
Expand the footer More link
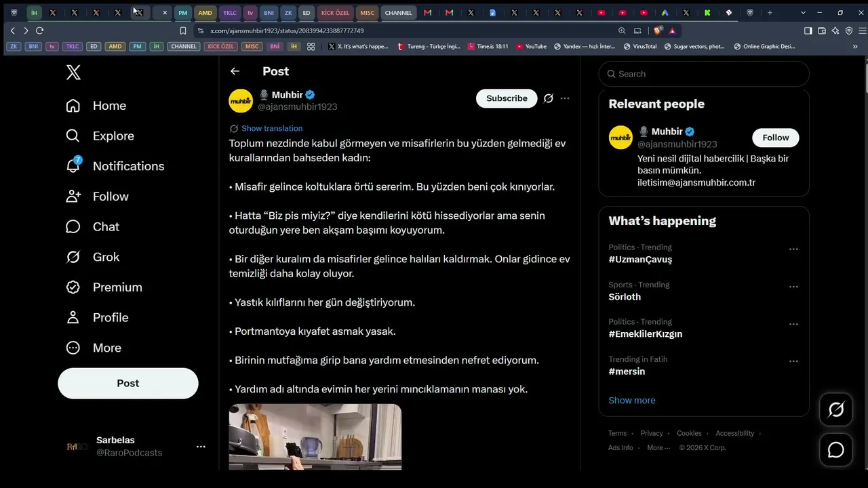(658, 447)
